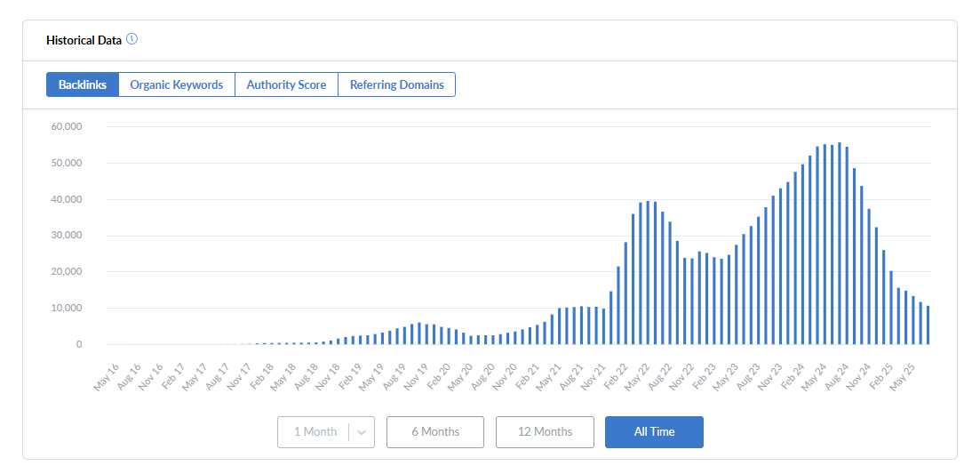Viewport: 980px width, 474px height.
Task: Click the rightmost bar in the chart
Action: coord(928,325)
